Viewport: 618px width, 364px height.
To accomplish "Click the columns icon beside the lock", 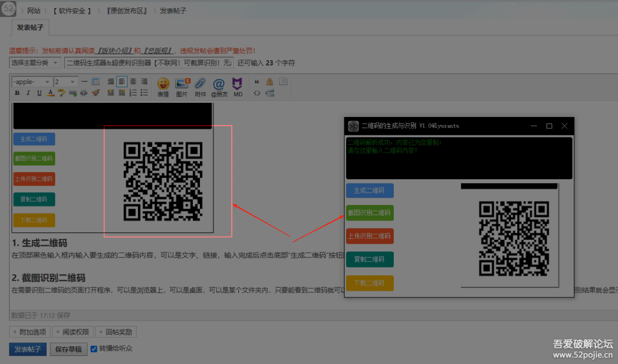I will click(283, 82).
